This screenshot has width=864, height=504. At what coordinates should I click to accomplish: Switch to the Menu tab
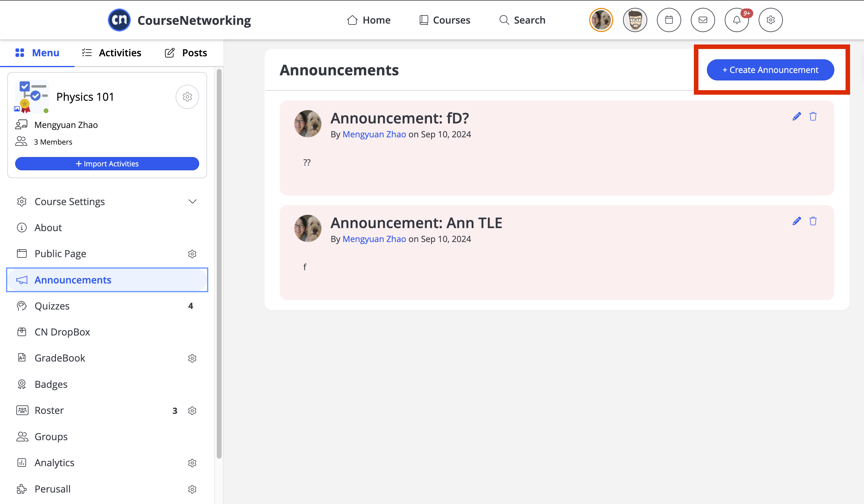[37, 53]
